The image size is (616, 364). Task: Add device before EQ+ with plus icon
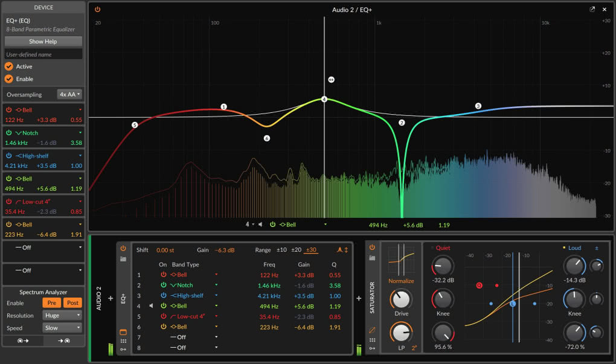(x=111, y=298)
